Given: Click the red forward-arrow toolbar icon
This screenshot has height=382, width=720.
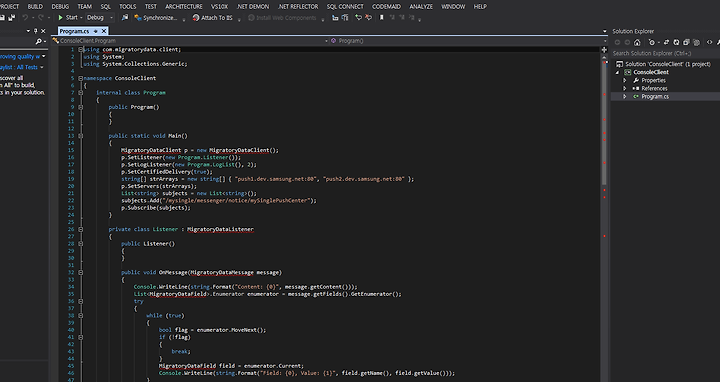Looking at the screenshot, I should [368, 18].
